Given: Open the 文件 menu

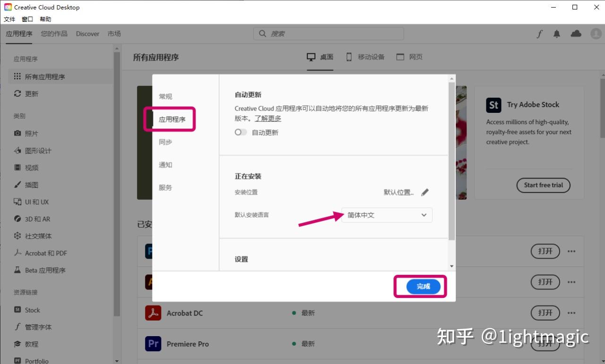Looking at the screenshot, I should click(9, 19).
